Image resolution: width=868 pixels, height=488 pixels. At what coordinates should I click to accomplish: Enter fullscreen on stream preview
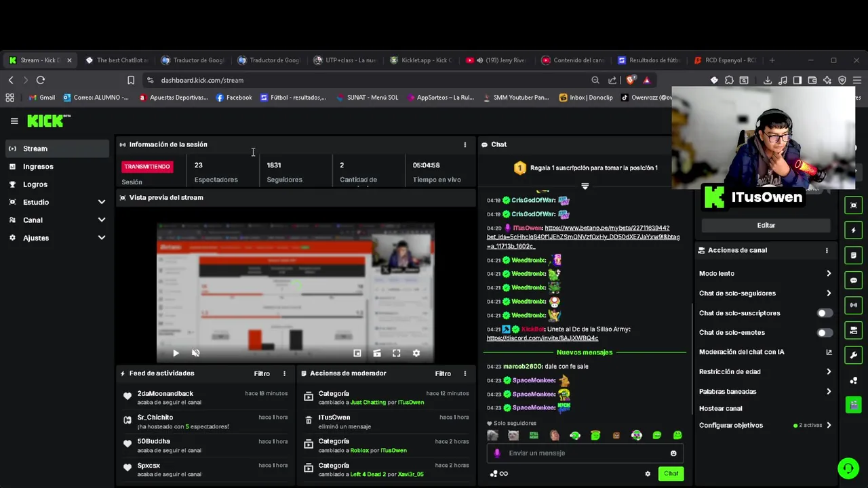(x=397, y=353)
